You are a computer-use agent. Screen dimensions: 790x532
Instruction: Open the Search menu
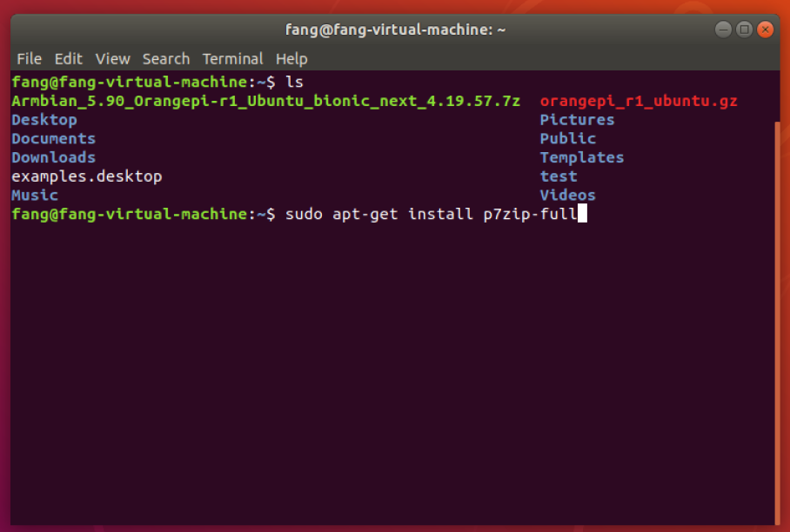[x=166, y=59]
